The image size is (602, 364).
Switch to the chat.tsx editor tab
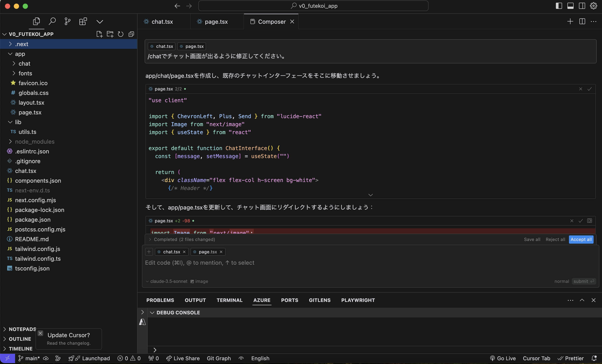tap(162, 22)
